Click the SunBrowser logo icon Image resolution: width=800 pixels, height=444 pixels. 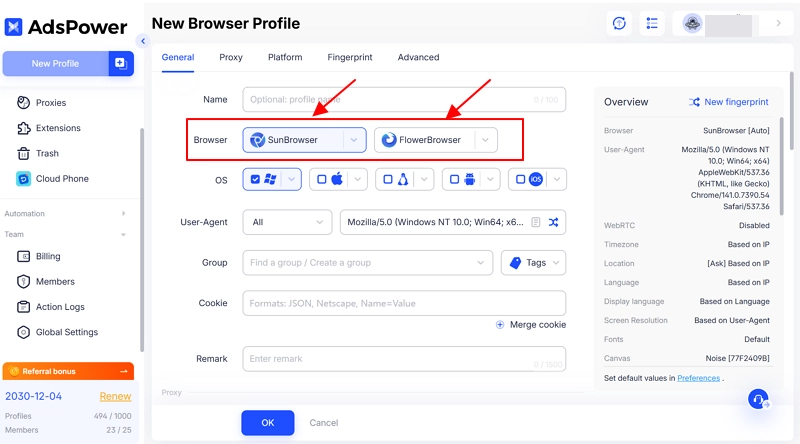[258, 140]
